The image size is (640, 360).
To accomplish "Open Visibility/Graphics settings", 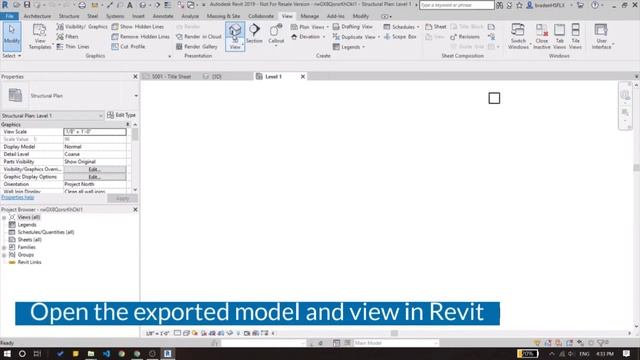I will pos(82,27).
